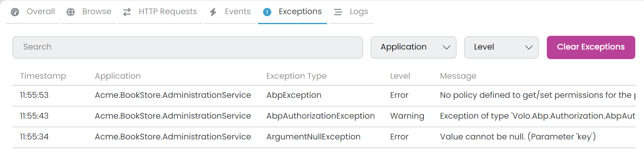
Task: Click the Application column header
Action: [118, 76]
